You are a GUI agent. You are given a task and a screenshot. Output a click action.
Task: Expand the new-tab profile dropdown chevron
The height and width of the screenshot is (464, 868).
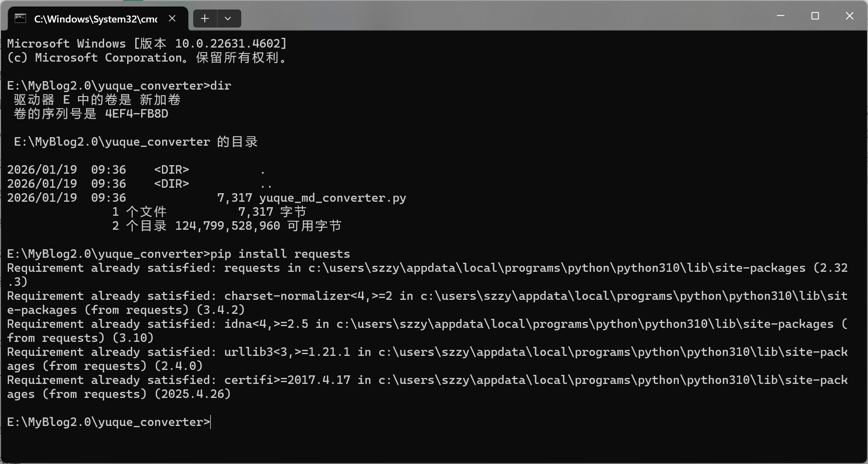click(228, 19)
